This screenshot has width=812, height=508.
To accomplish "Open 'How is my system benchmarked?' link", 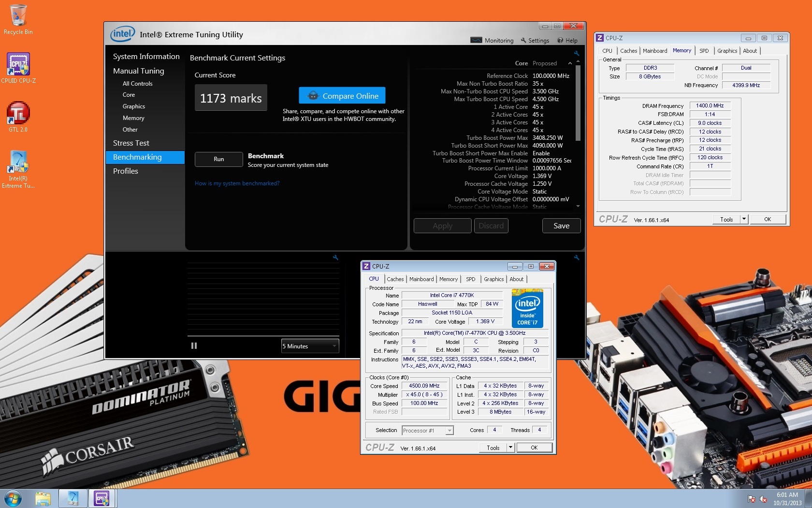I will (x=237, y=183).
